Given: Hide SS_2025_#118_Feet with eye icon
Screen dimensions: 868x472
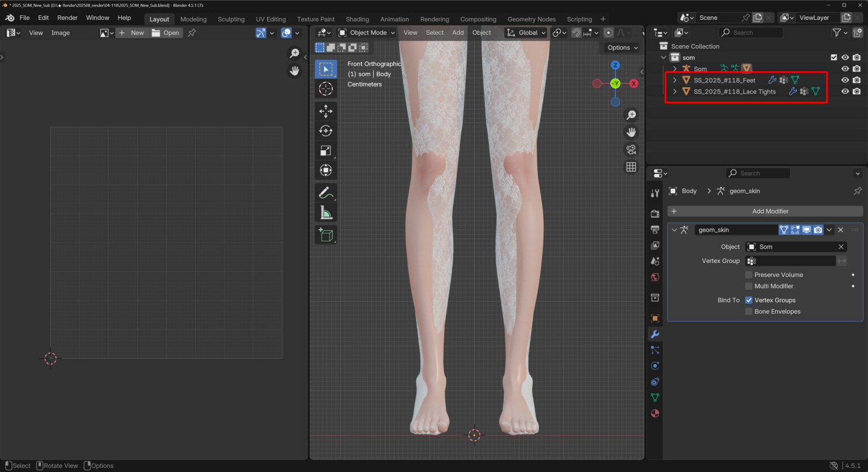Looking at the screenshot, I should [x=845, y=80].
